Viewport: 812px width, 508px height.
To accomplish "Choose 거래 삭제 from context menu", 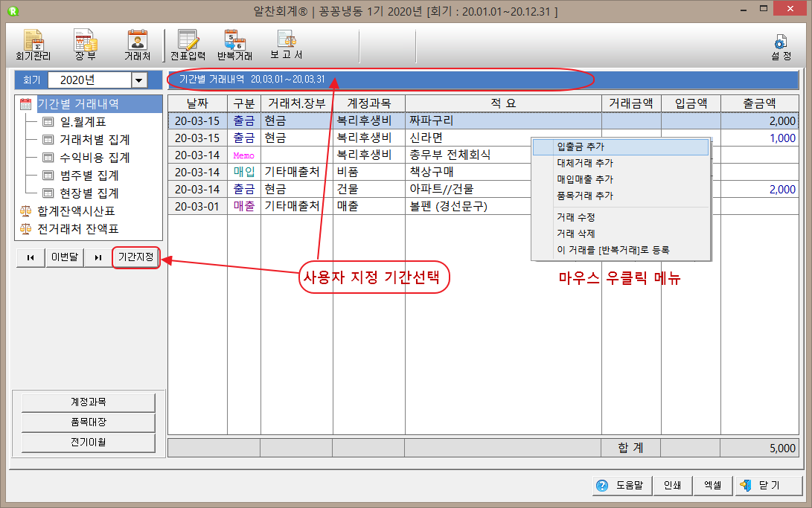I will pyautogui.click(x=621, y=234).
